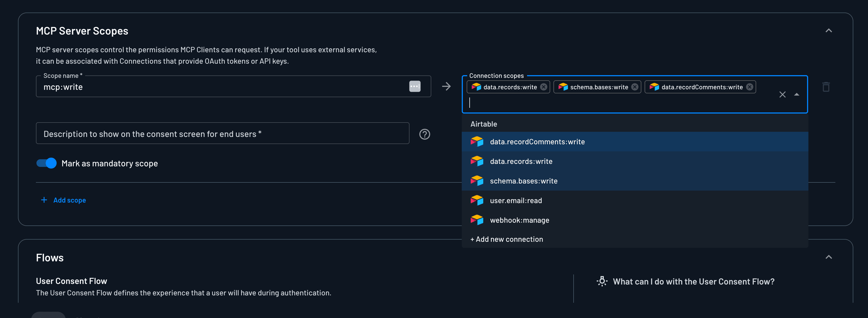Collapse the MCP Server Scopes section

point(829,31)
